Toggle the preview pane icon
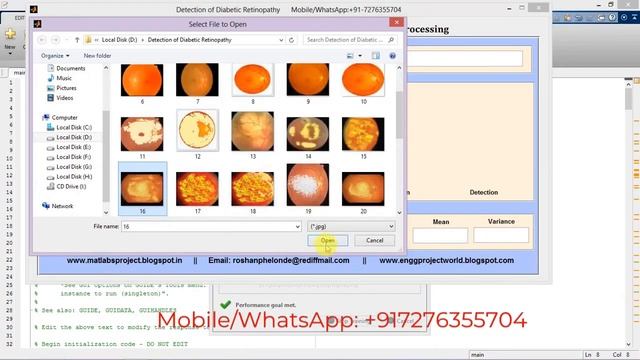 click(376, 56)
